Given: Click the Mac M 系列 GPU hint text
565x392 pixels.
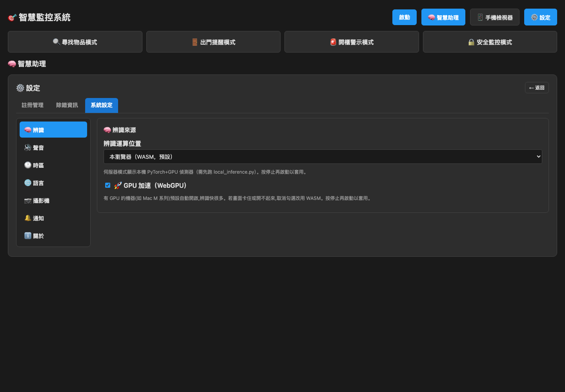Looking at the screenshot, I should pos(238,198).
